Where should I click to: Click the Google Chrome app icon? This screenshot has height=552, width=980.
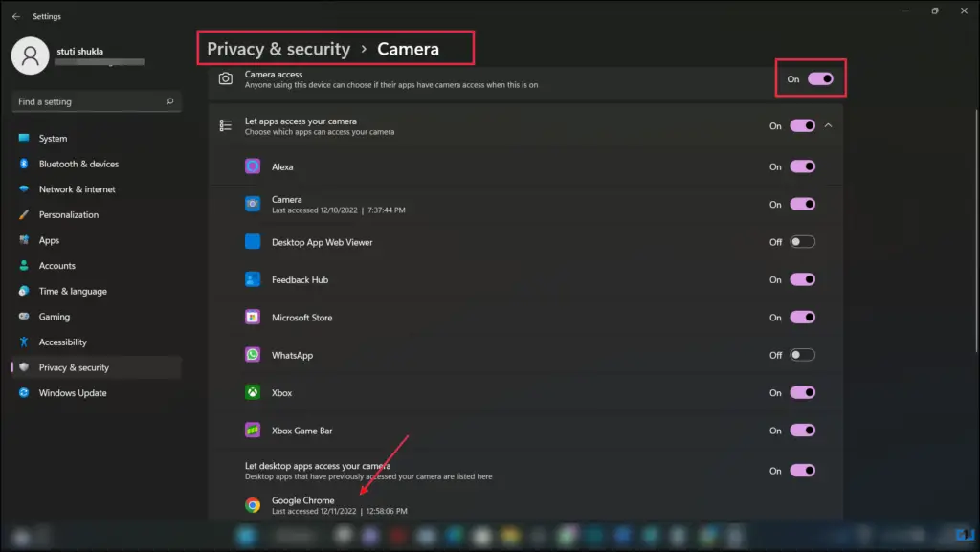tap(253, 505)
